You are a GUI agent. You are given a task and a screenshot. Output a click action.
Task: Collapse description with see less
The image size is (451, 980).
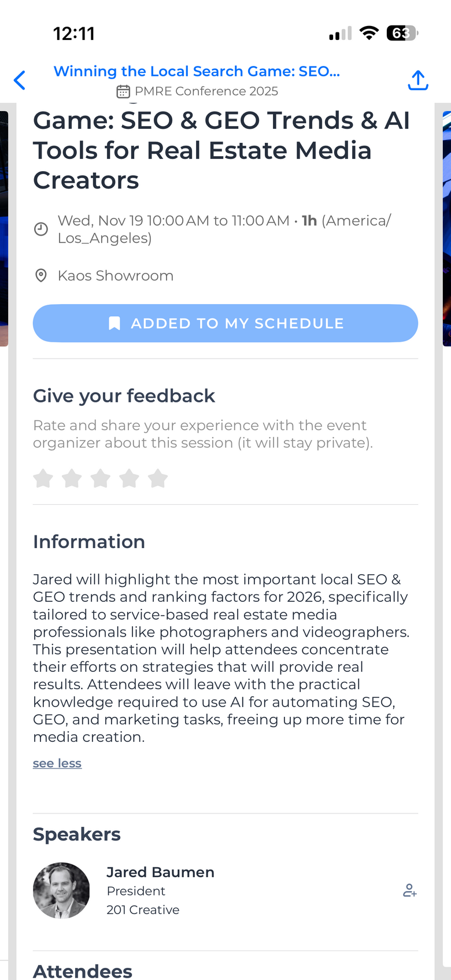coord(57,763)
